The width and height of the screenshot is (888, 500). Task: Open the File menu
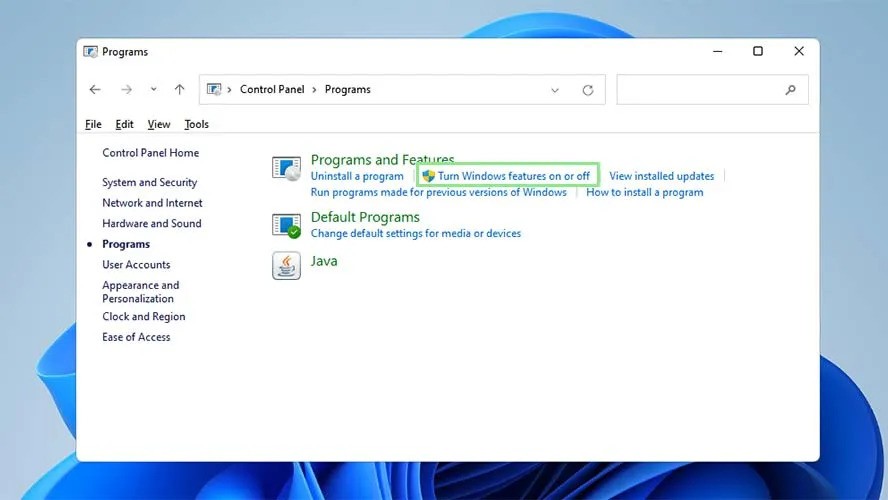[93, 124]
